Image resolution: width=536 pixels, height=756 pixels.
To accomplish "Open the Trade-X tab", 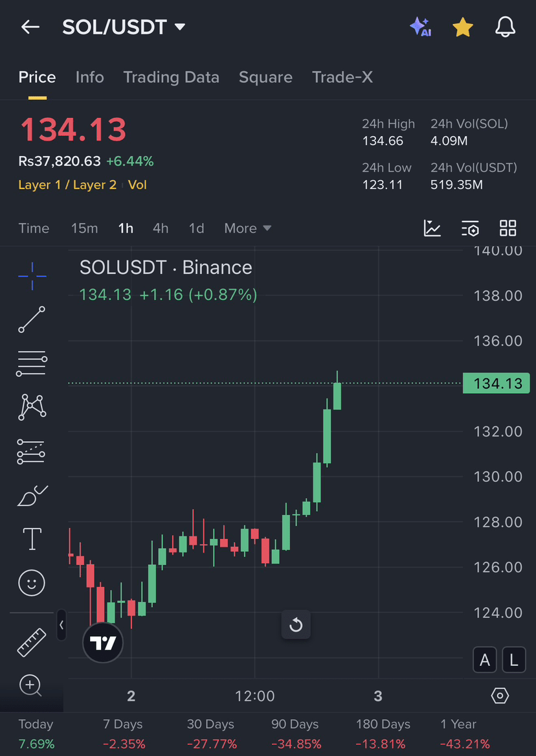I will pos(342,77).
